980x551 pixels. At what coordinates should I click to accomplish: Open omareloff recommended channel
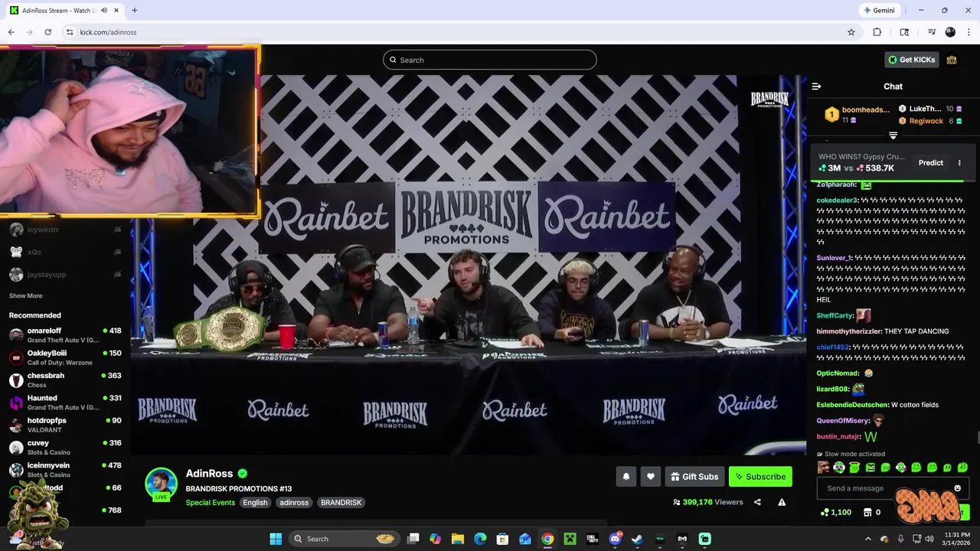pos(65,335)
